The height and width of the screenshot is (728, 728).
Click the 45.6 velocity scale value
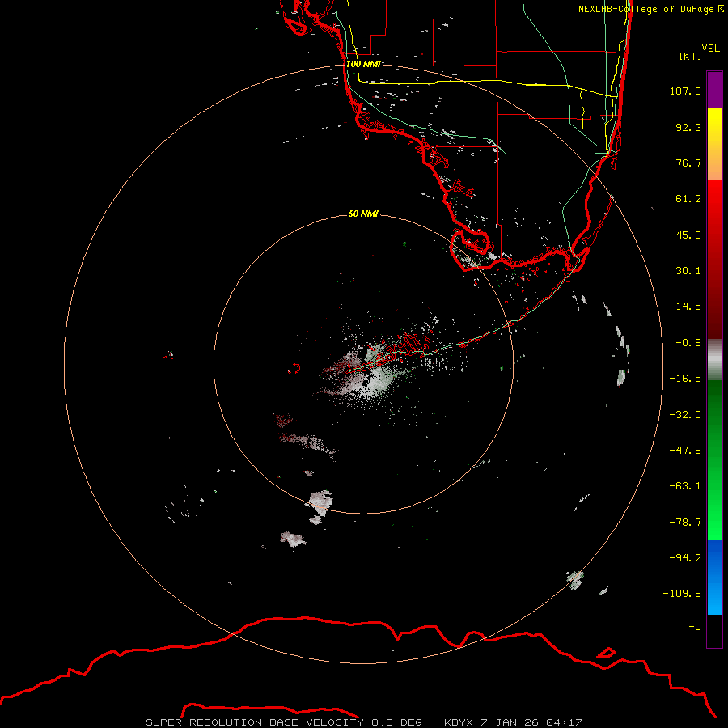[688, 235]
